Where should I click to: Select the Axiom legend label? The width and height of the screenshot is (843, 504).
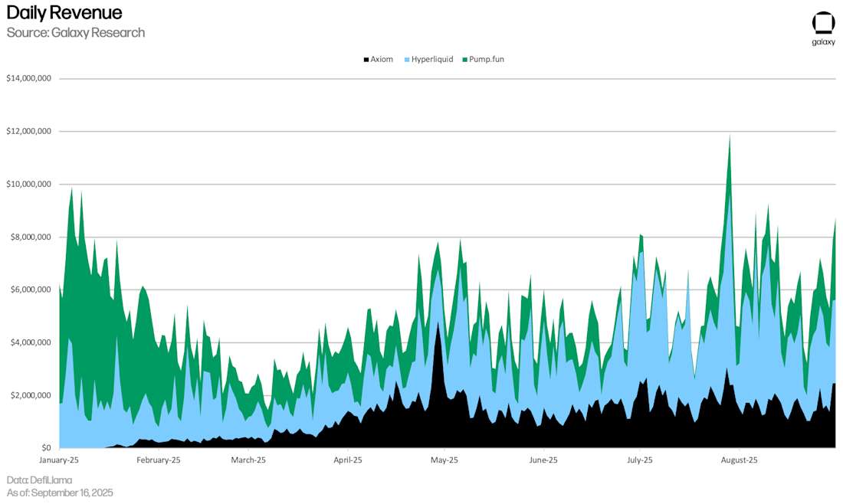pyautogui.click(x=382, y=59)
